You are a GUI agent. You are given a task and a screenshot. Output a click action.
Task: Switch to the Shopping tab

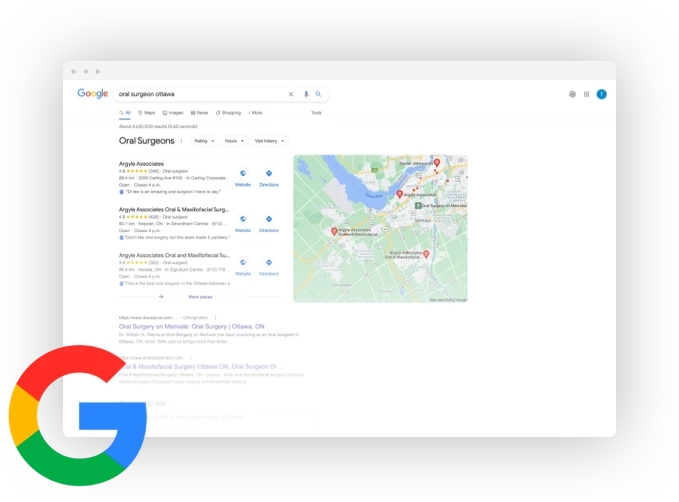tap(228, 113)
